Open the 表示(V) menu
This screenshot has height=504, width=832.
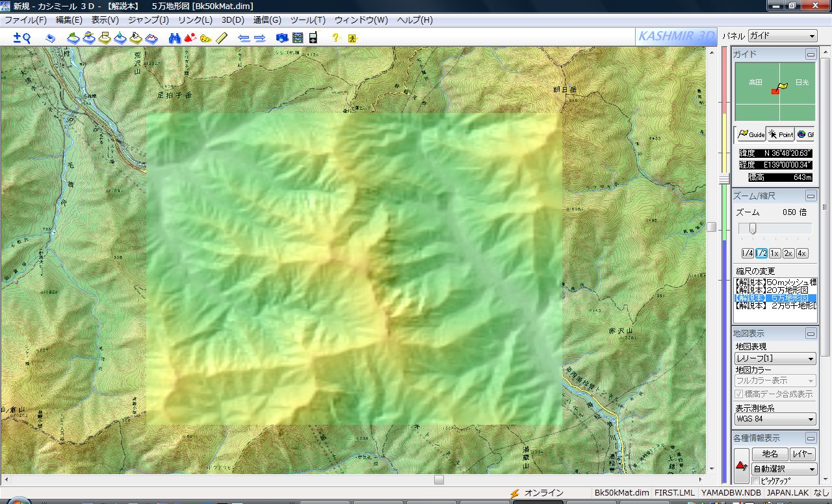tap(105, 20)
